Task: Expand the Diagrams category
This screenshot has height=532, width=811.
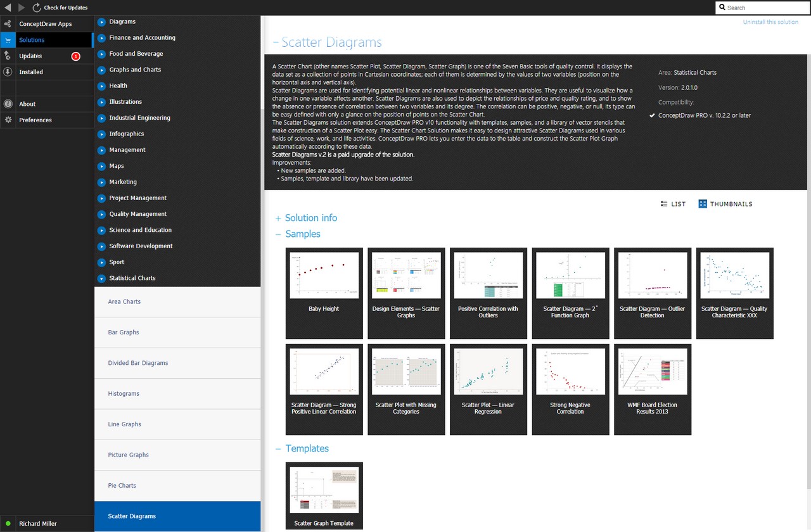Action: (101, 22)
